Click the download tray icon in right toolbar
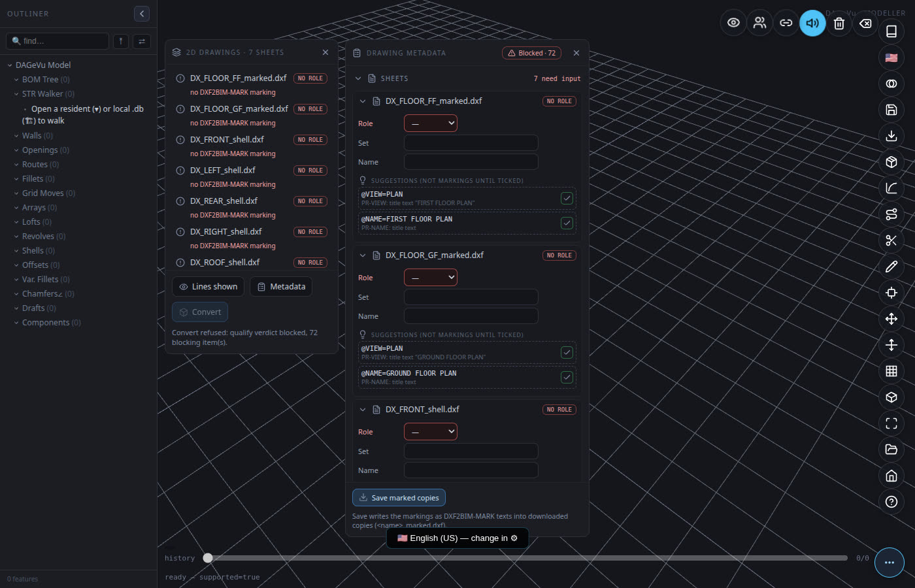Image resolution: width=915 pixels, height=588 pixels. (x=891, y=136)
